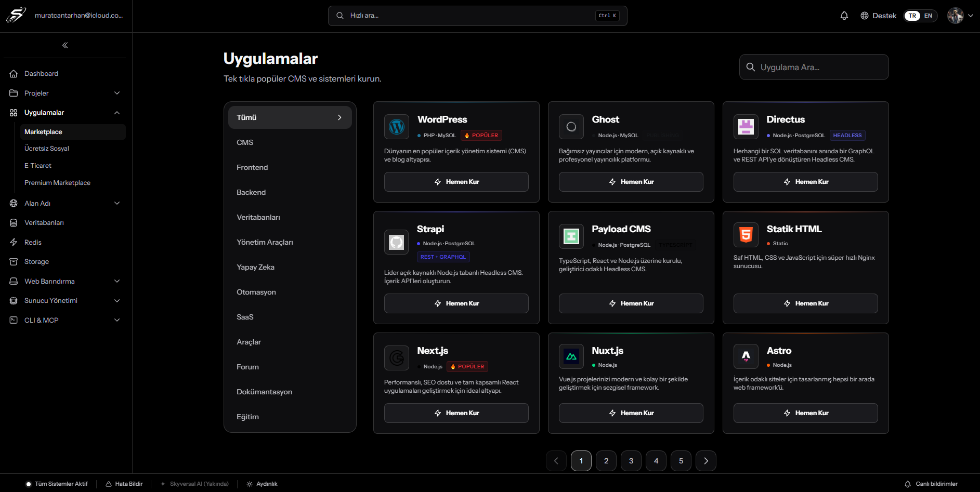980x492 pixels.
Task: Open notifications bell icon in header
Action: coord(844,16)
